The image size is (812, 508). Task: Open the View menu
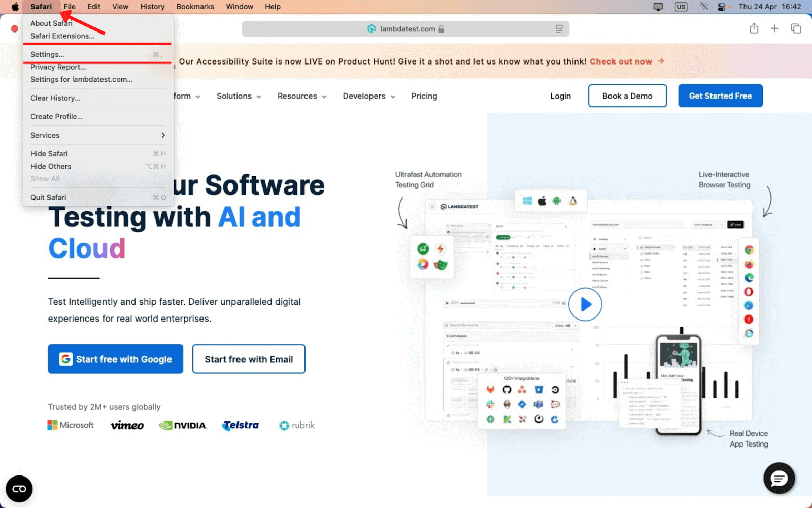(x=120, y=7)
